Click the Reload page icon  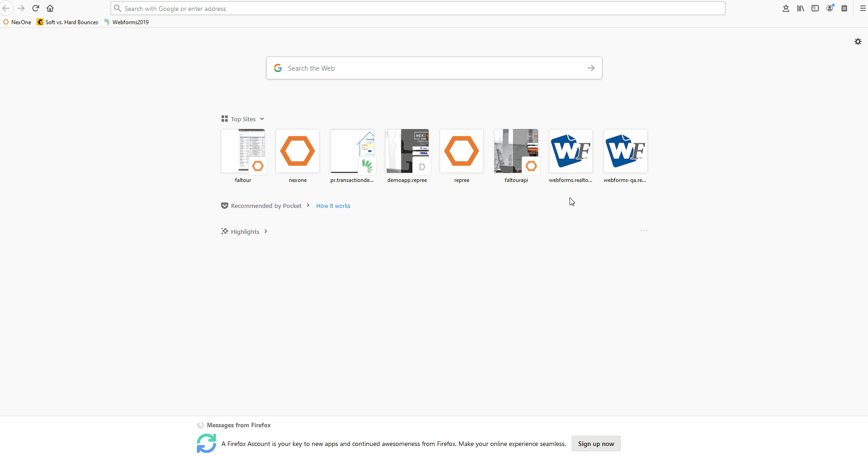click(x=36, y=8)
